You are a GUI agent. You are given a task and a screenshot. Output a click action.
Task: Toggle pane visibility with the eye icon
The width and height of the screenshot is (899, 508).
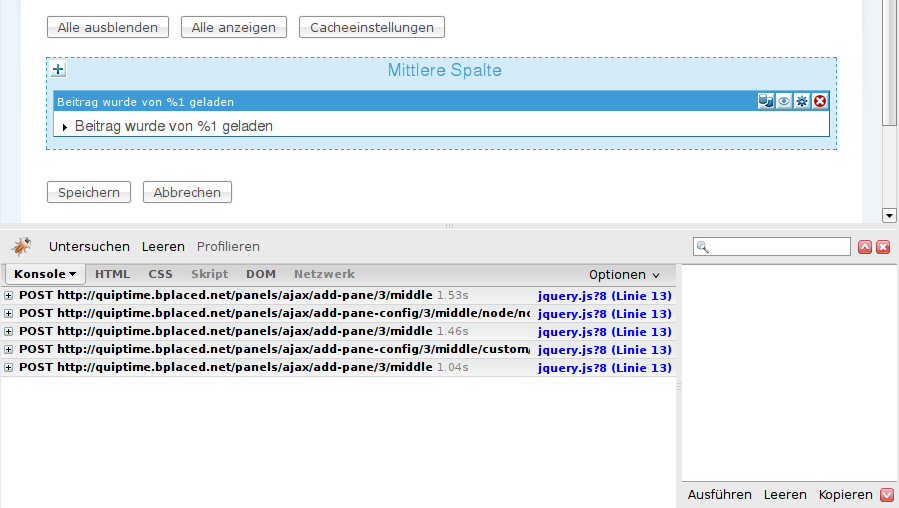pyautogui.click(x=784, y=101)
